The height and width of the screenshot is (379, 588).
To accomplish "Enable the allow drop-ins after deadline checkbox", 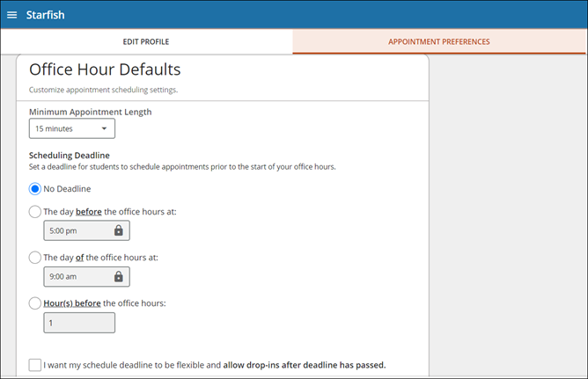I will [34, 364].
